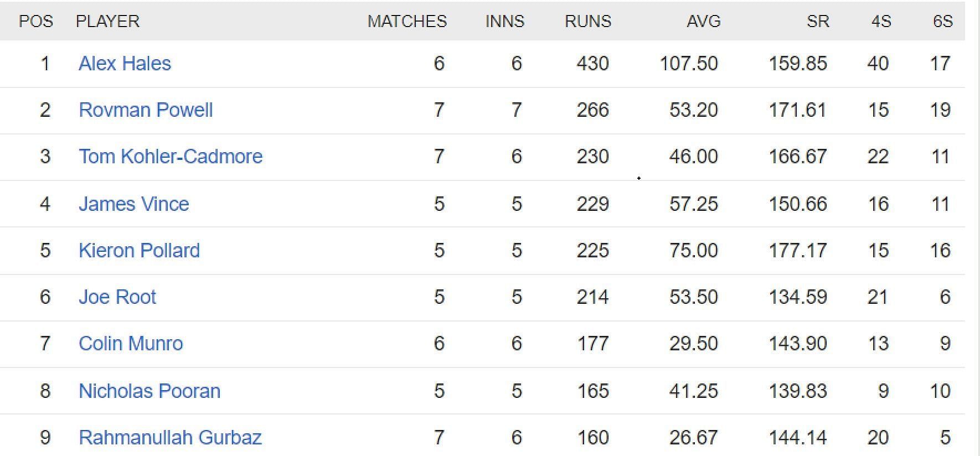Sort by AVG column header
The width and height of the screenshot is (980, 456).
tap(704, 22)
